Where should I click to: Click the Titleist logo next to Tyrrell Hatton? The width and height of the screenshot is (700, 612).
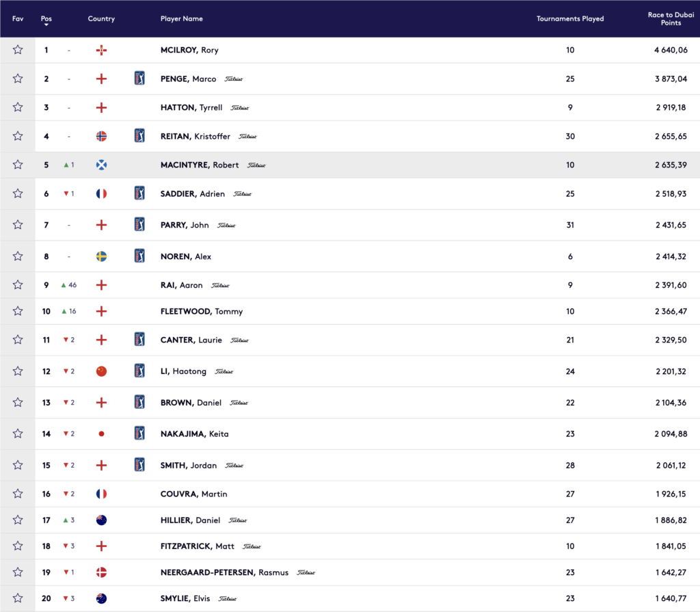pyautogui.click(x=240, y=108)
